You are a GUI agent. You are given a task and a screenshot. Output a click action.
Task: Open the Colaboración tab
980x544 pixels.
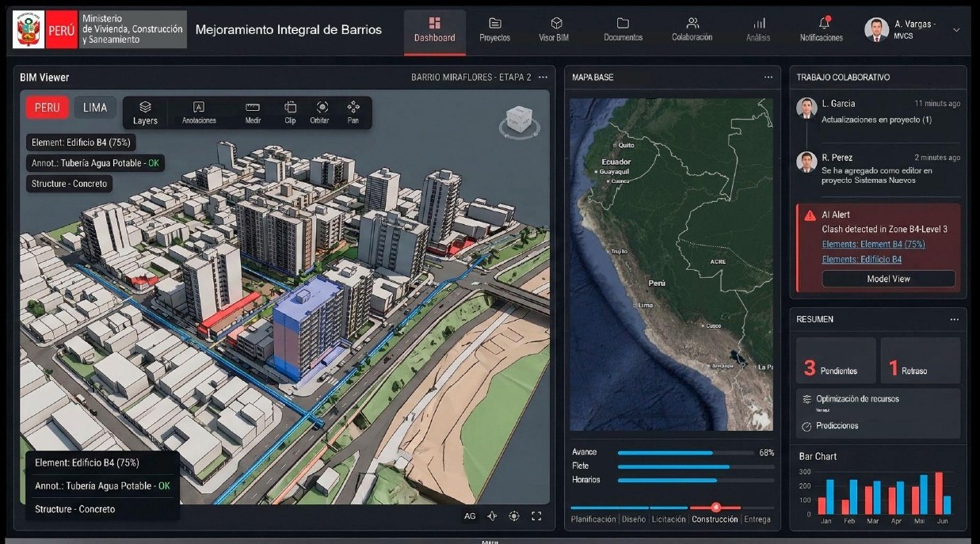click(692, 30)
